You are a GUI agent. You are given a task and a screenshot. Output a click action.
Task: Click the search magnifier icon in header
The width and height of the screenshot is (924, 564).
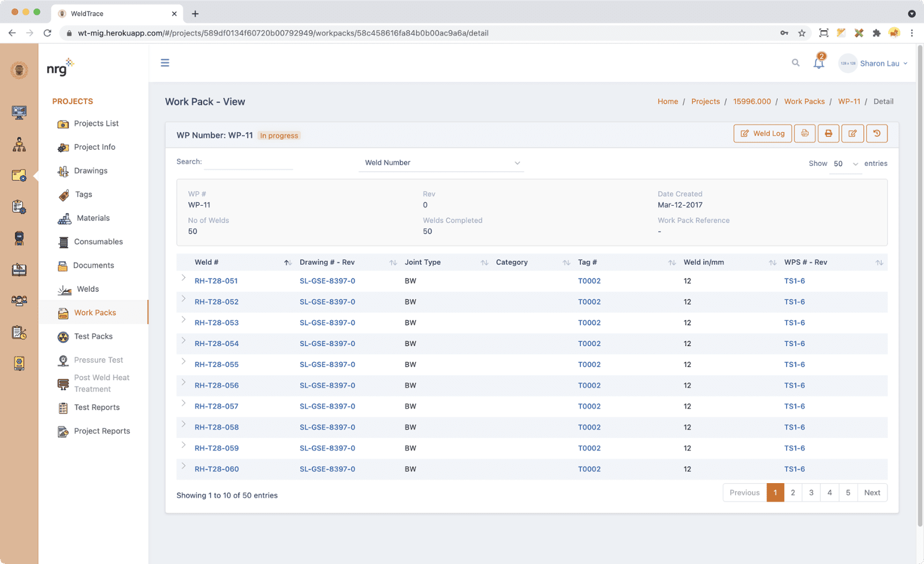(795, 63)
